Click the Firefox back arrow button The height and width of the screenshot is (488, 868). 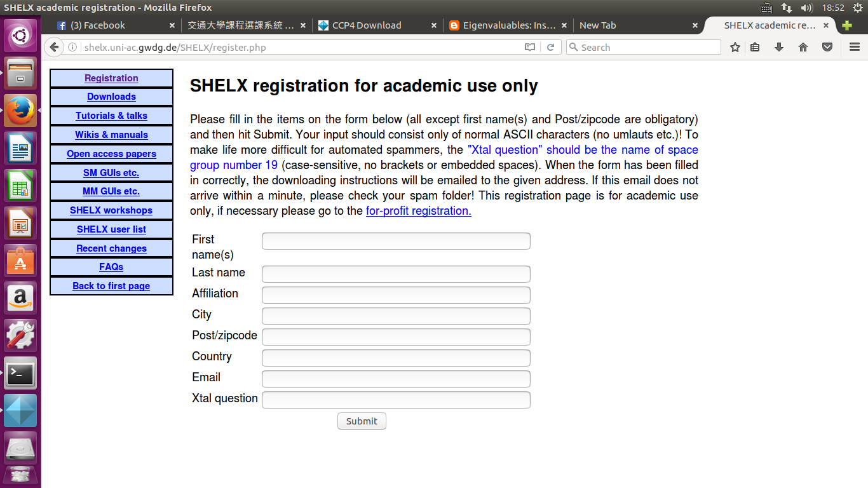54,47
